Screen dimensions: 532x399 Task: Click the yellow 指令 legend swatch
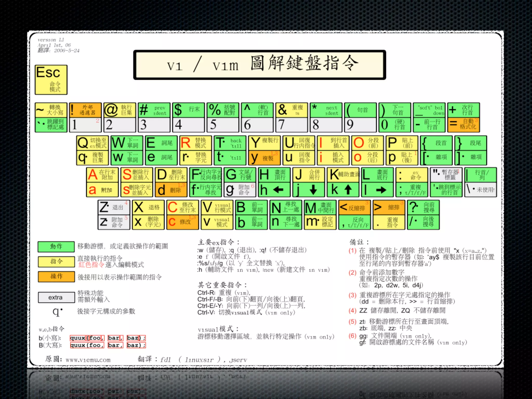tap(56, 262)
